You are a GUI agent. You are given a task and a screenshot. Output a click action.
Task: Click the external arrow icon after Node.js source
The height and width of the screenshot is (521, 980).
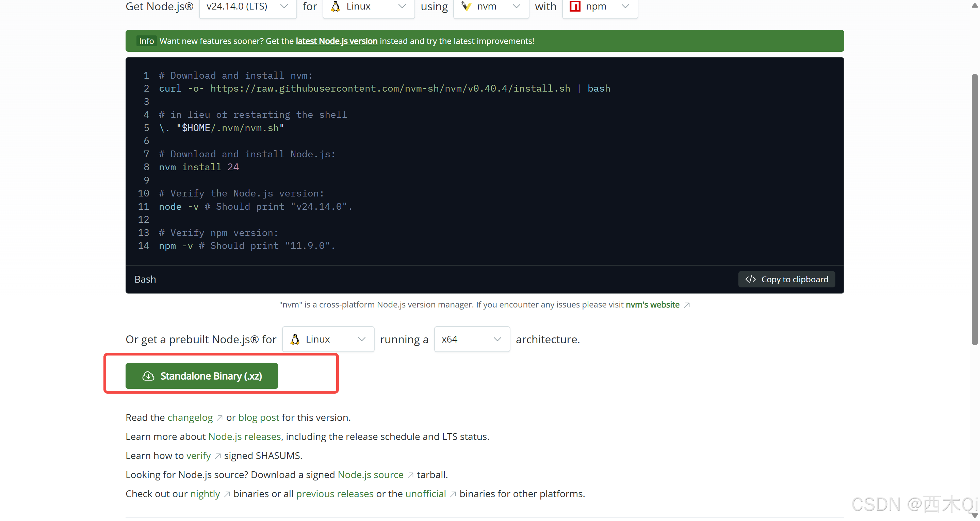(x=410, y=475)
